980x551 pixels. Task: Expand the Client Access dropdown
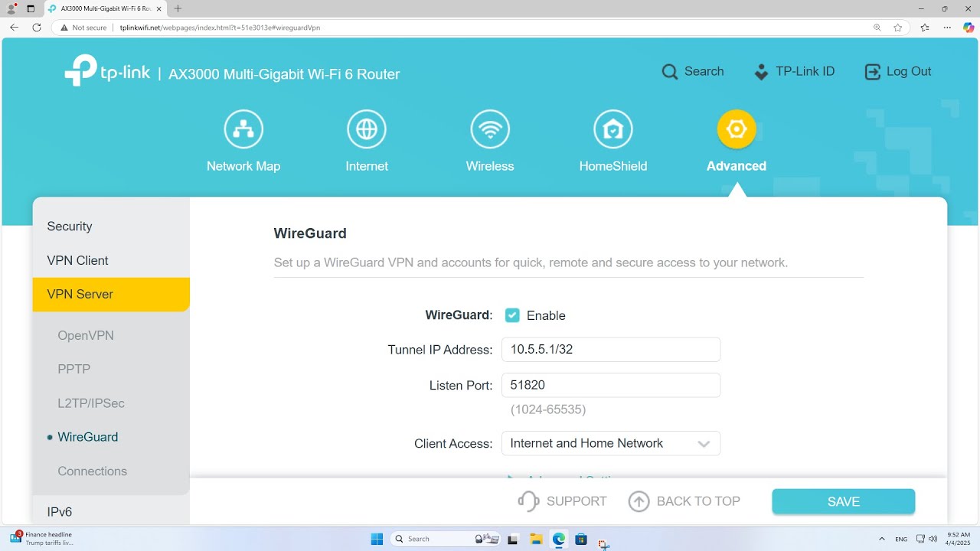[x=611, y=443]
